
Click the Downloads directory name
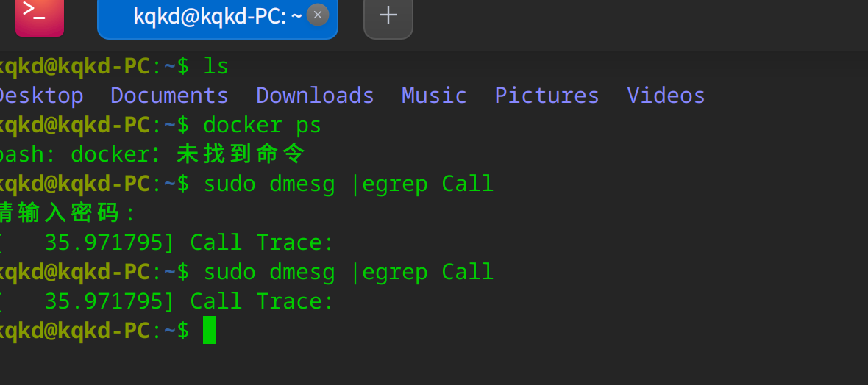pyautogui.click(x=315, y=96)
